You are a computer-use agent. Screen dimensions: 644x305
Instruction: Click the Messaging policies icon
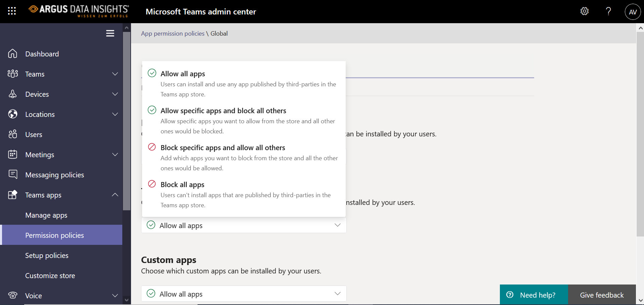13,174
